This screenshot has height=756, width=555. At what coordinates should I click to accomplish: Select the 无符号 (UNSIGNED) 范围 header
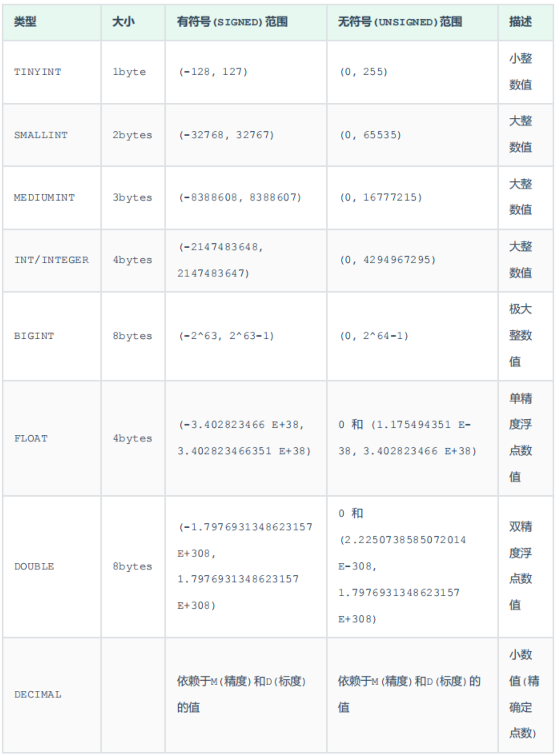point(400,22)
